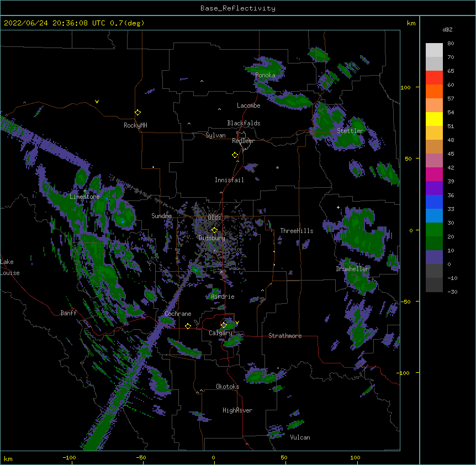The width and height of the screenshot is (476, 465).
Task: Click the Innisfail town label
Action: tap(229, 180)
